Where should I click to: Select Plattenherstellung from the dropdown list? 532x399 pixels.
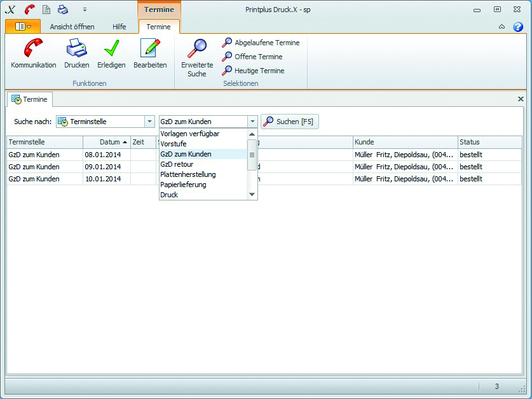[188, 174]
